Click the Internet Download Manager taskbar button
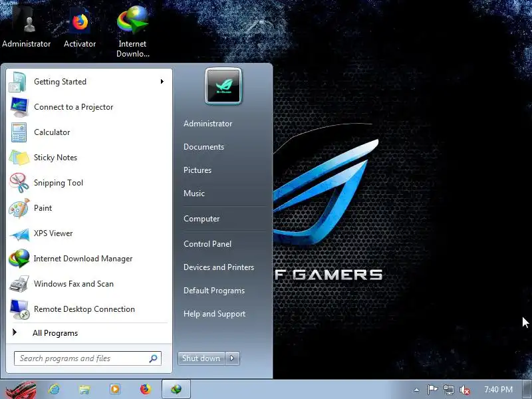 pyautogui.click(x=176, y=389)
